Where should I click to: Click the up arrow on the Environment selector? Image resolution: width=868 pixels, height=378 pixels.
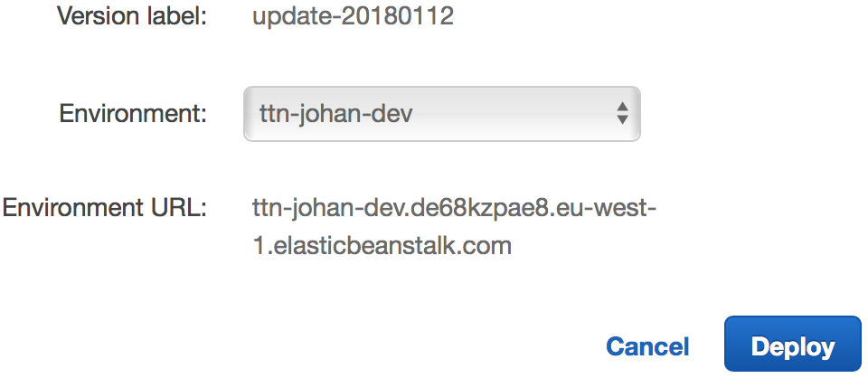tap(622, 107)
